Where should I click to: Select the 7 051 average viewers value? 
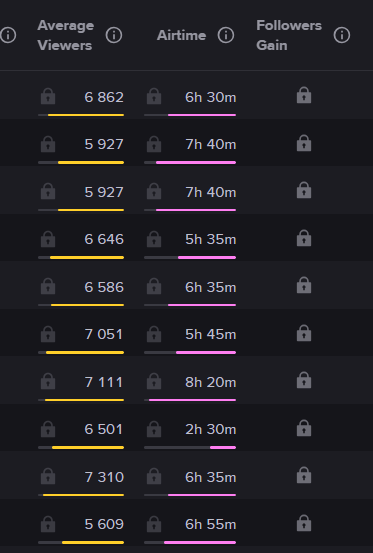click(104, 334)
